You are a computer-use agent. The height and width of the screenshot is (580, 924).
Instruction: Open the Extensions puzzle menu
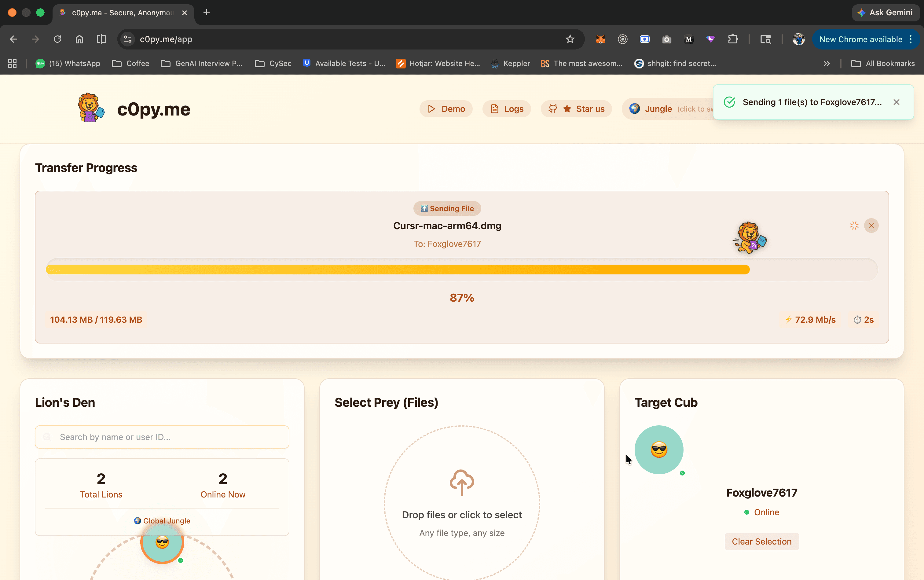(x=733, y=39)
